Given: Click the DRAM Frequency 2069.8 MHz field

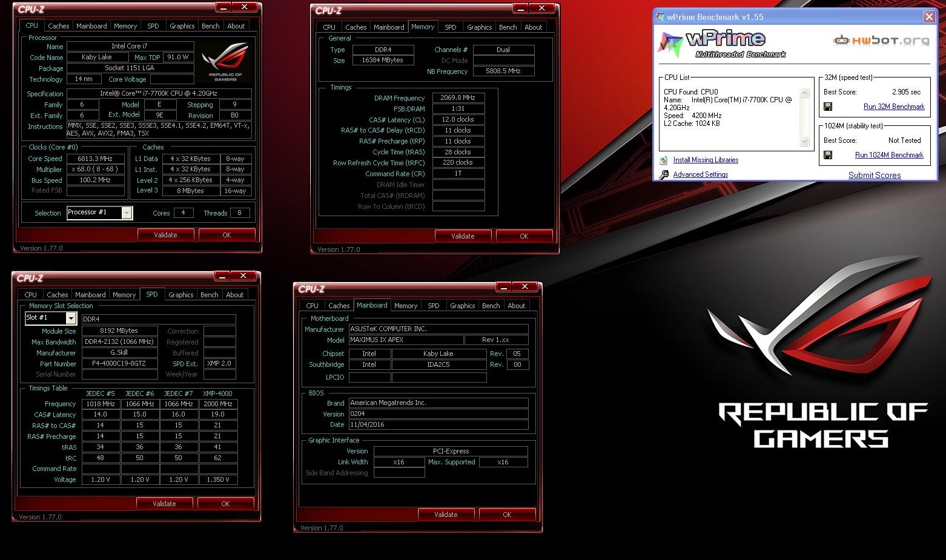Looking at the screenshot, I should 458,97.
